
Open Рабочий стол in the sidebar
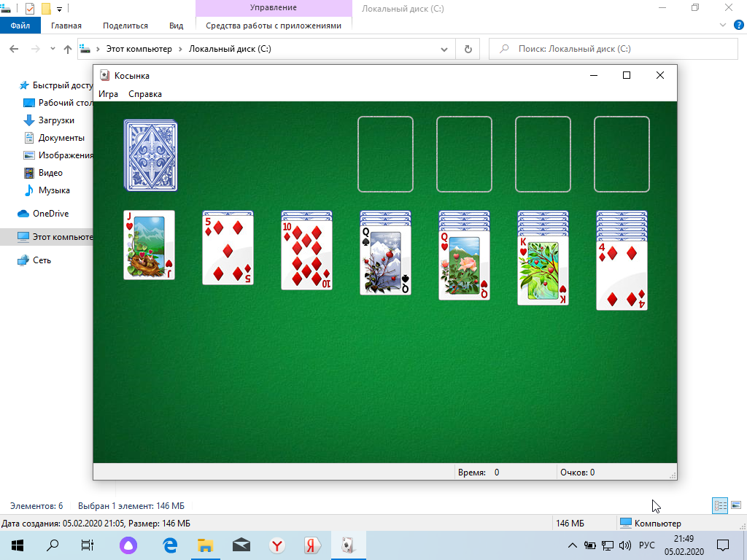[58, 103]
